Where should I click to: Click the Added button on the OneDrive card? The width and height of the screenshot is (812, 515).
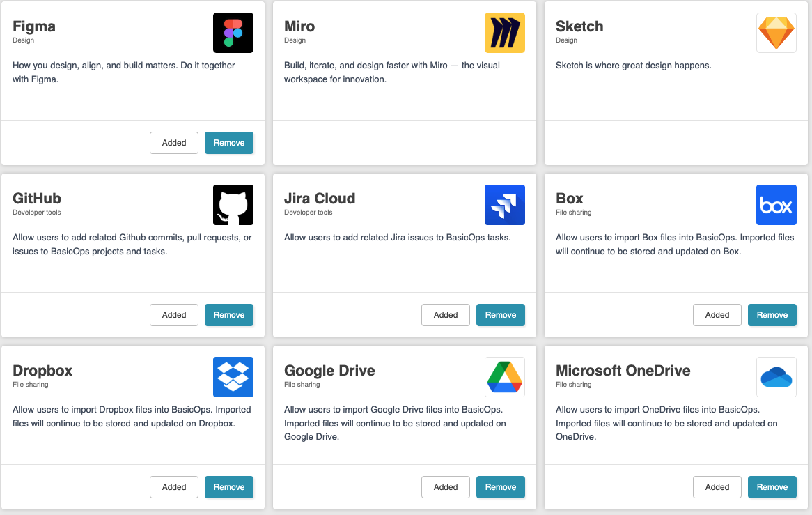pos(717,486)
